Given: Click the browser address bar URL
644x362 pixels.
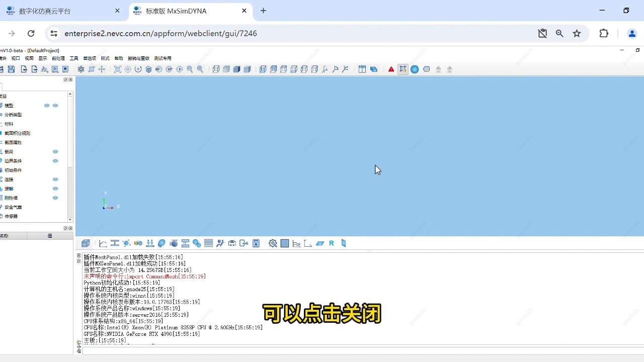Looking at the screenshot, I should (x=160, y=33).
